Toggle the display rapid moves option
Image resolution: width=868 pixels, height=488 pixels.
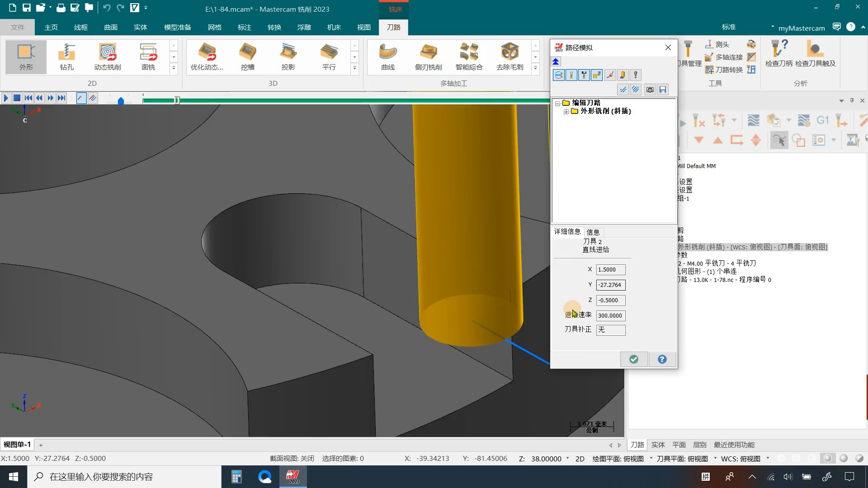click(x=597, y=75)
